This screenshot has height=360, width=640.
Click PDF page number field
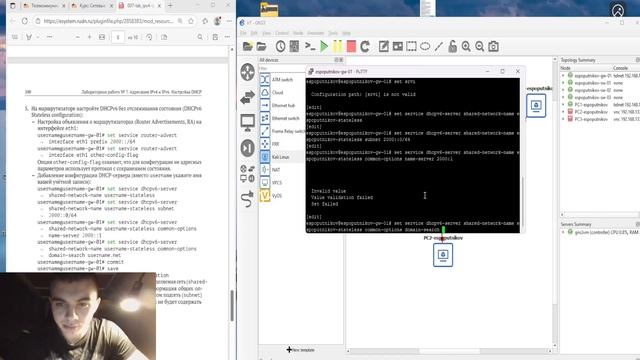click(x=118, y=37)
